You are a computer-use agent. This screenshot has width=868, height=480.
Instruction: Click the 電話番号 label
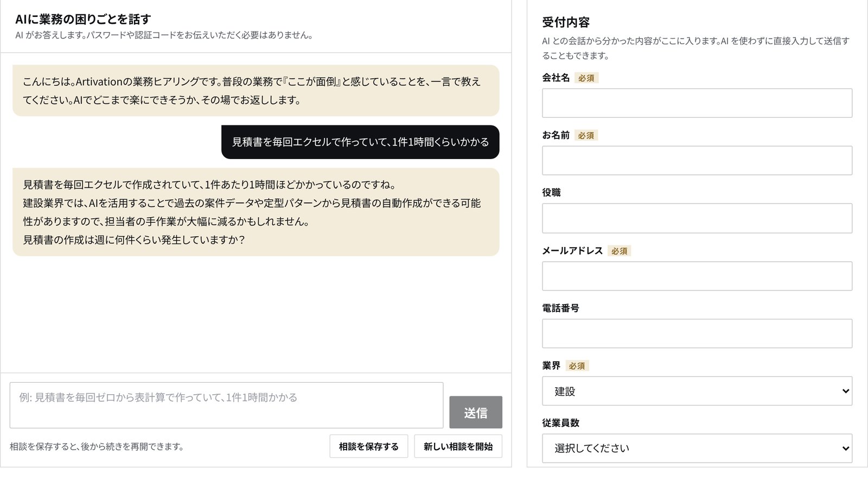pos(560,308)
